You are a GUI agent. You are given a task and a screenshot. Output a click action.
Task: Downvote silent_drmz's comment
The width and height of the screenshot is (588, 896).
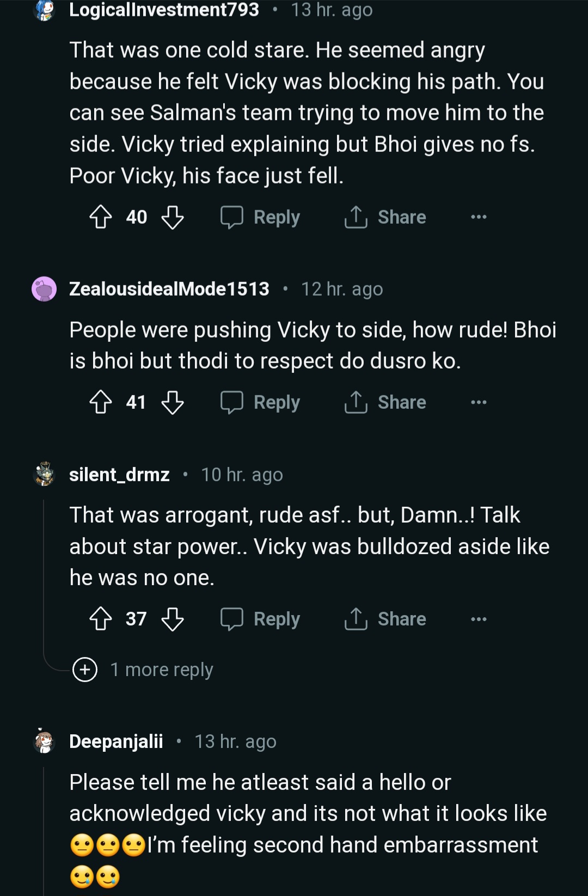point(173,619)
